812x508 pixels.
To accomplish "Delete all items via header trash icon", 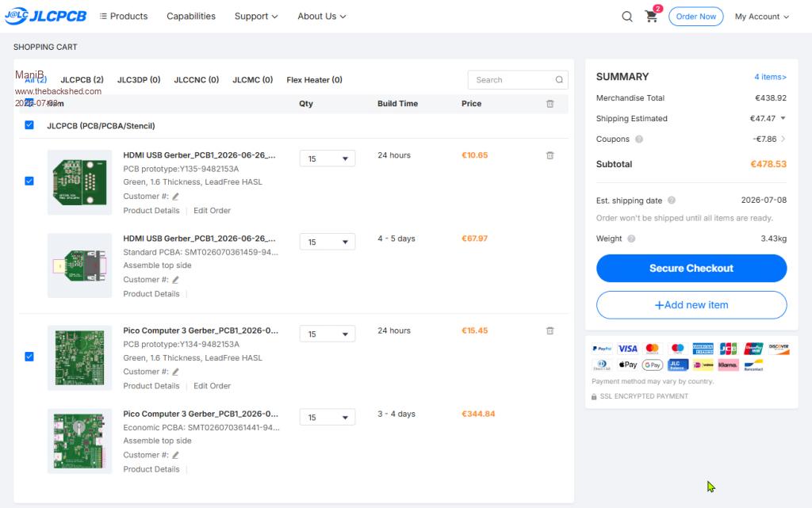I will pyautogui.click(x=550, y=104).
